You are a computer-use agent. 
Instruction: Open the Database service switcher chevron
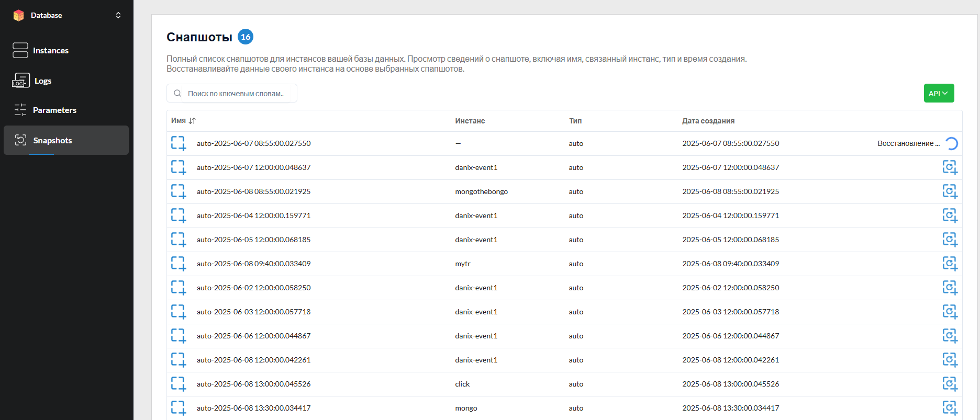(x=118, y=15)
